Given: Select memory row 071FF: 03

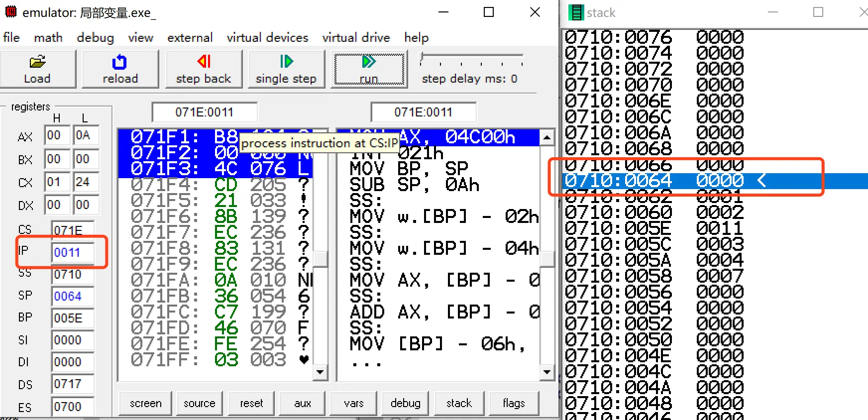Looking at the screenshot, I should click(x=216, y=360).
